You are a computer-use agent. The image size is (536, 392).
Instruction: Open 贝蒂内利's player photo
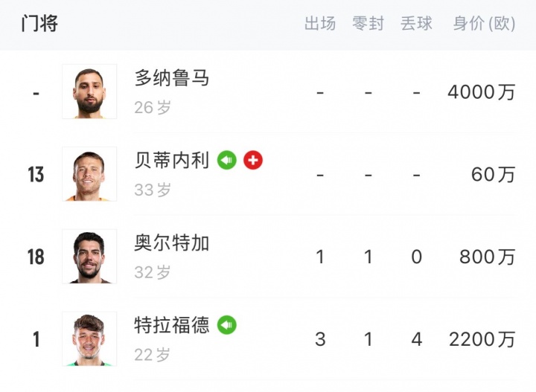pyautogui.click(x=89, y=174)
